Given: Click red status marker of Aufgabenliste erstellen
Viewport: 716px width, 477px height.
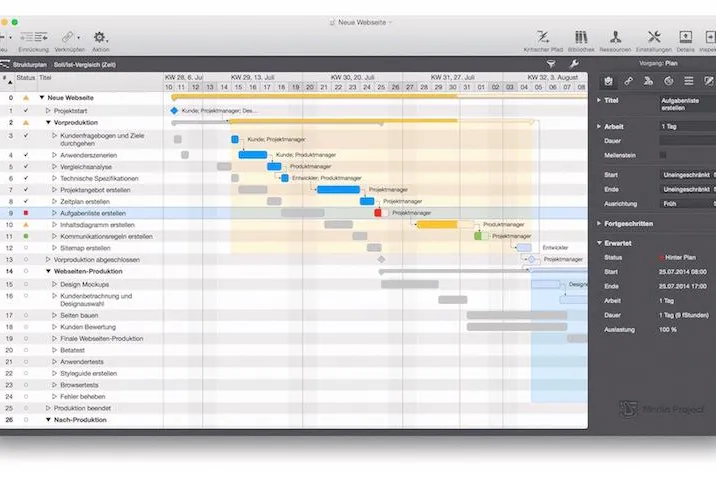Looking at the screenshot, I should pyautogui.click(x=26, y=213).
